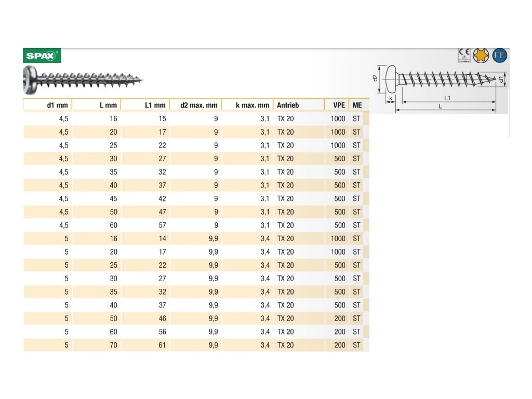
Task: Click the blue FE material badge
Action: tap(500, 56)
